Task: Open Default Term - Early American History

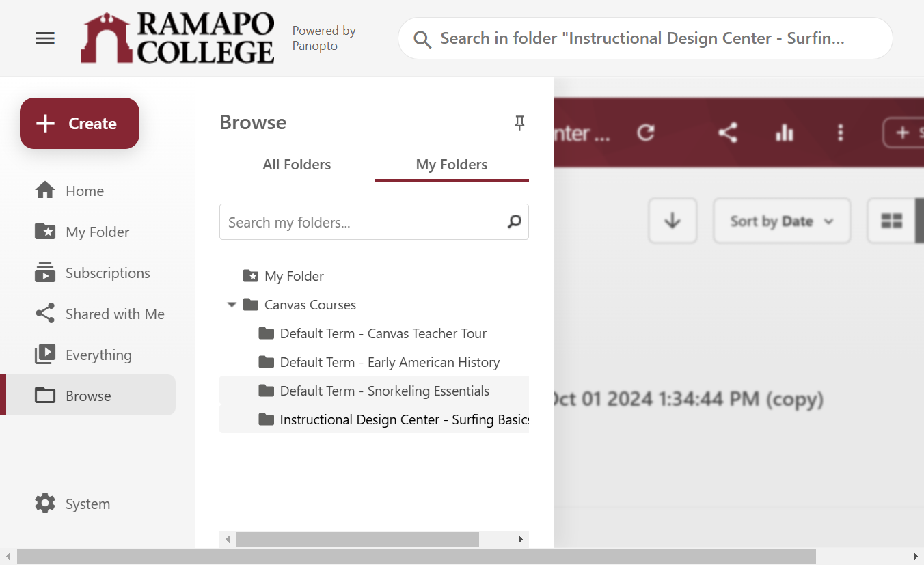Action: pos(379,362)
